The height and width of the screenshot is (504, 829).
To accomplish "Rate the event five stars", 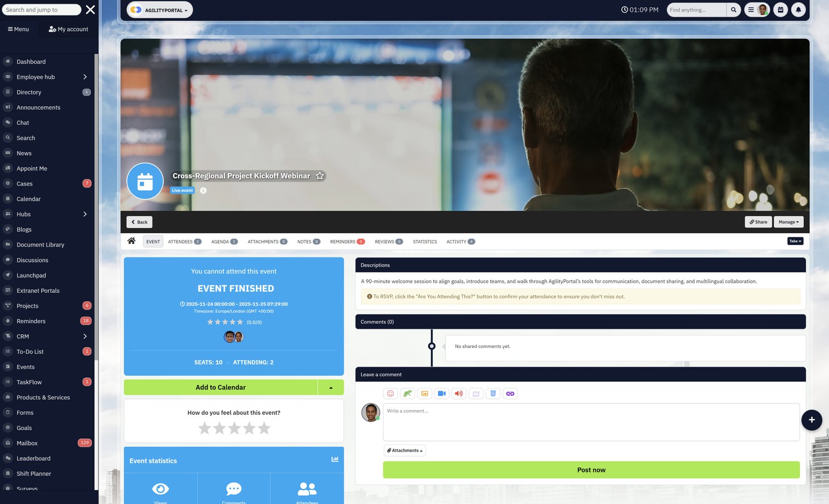I will tap(264, 428).
